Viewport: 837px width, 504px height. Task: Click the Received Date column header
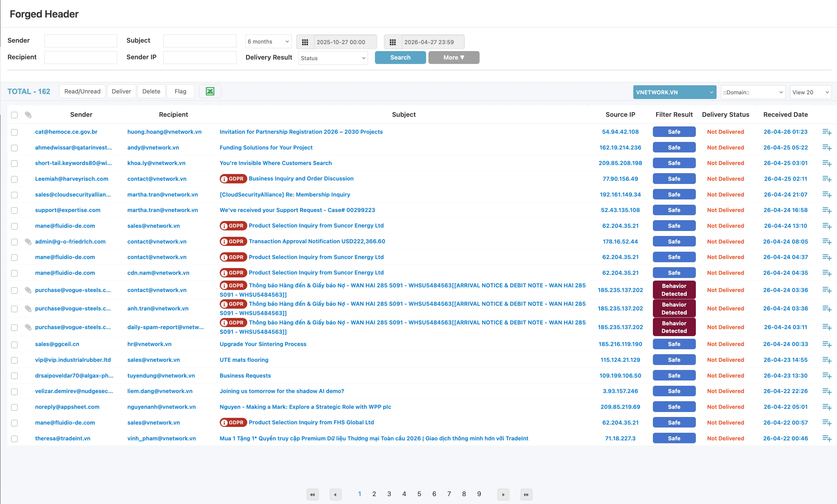pyautogui.click(x=785, y=115)
